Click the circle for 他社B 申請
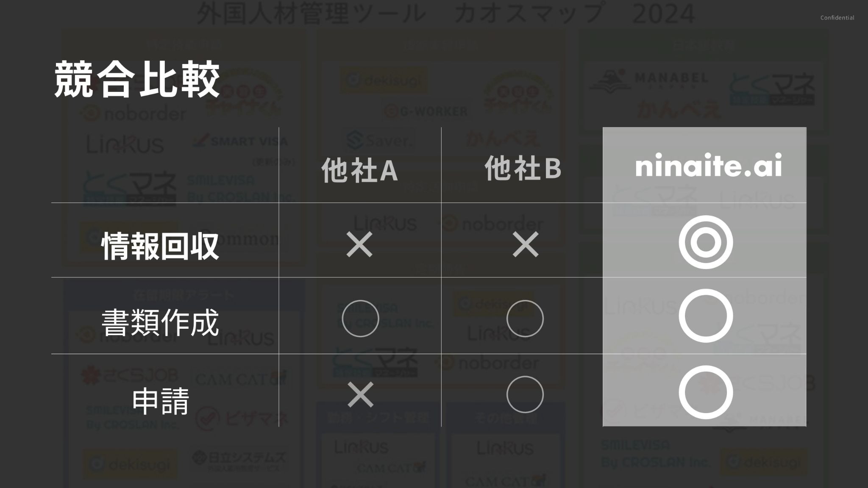 coord(525,394)
